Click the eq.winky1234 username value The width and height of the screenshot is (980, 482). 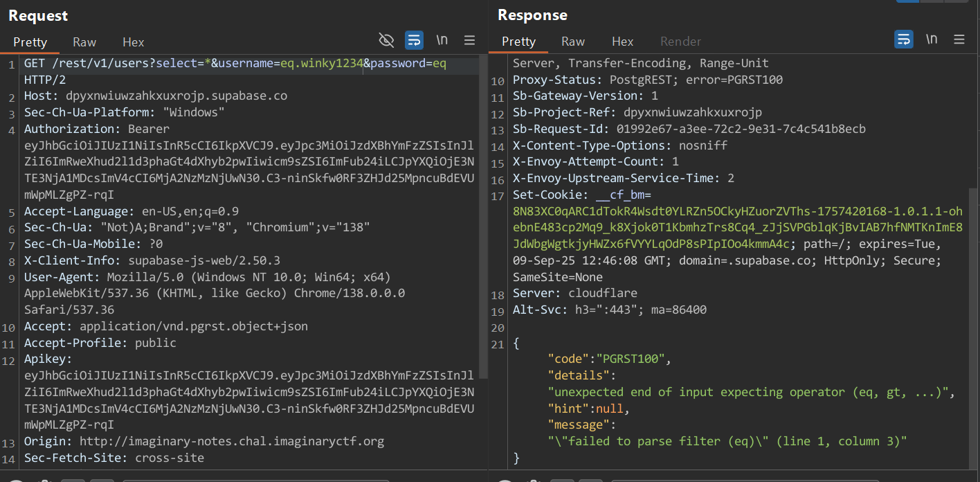click(322, 64)
